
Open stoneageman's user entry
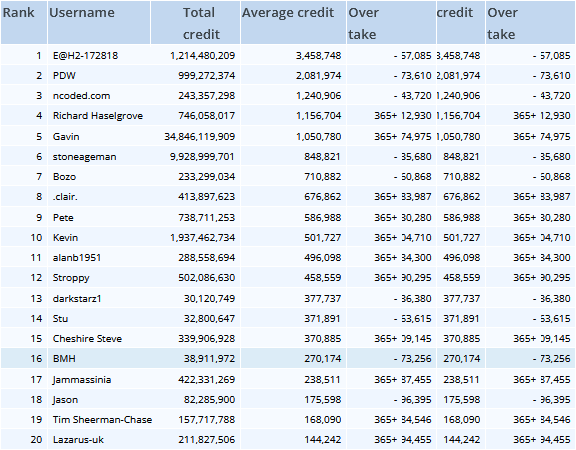point(84,157)
